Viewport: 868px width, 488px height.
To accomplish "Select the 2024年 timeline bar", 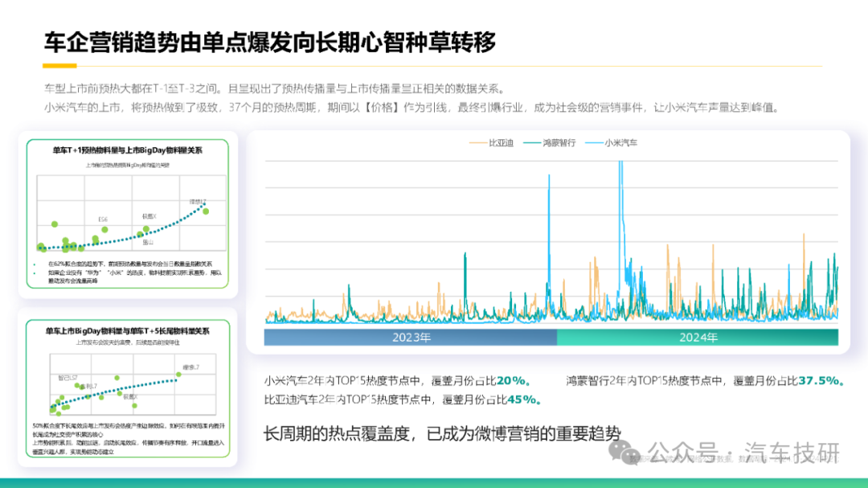I will point(698,338).
